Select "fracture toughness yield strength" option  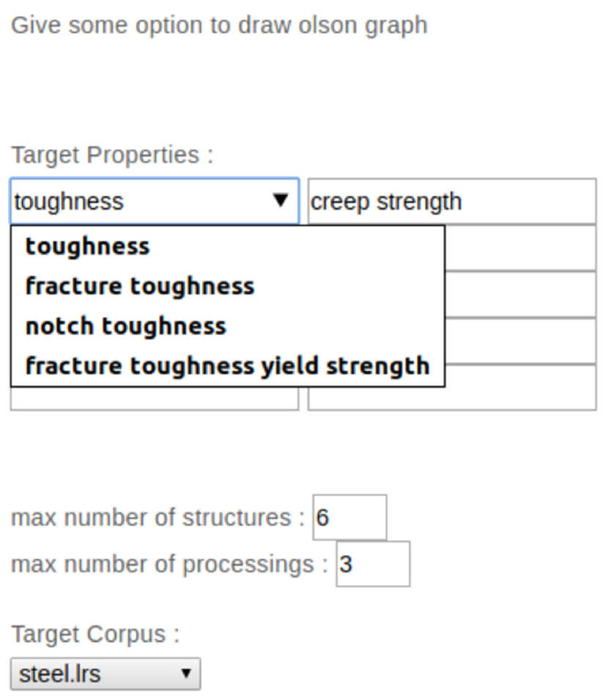click(x=227, y=366)
